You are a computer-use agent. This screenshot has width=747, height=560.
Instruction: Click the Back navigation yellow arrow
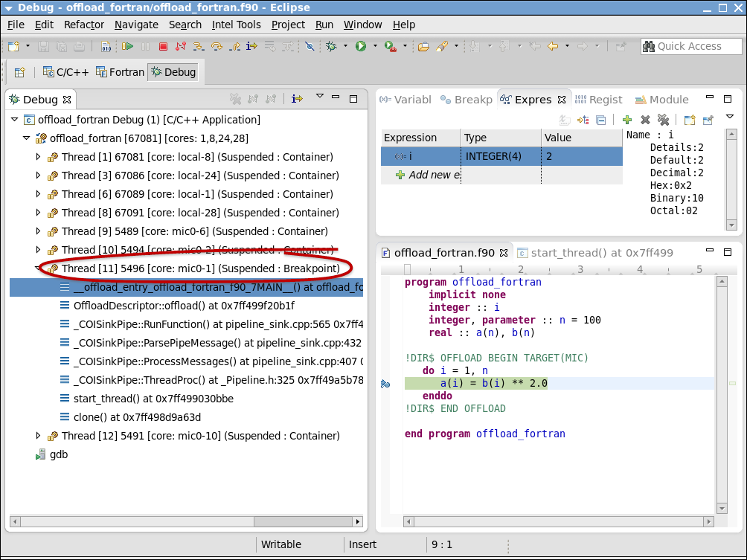click(553, 46)
